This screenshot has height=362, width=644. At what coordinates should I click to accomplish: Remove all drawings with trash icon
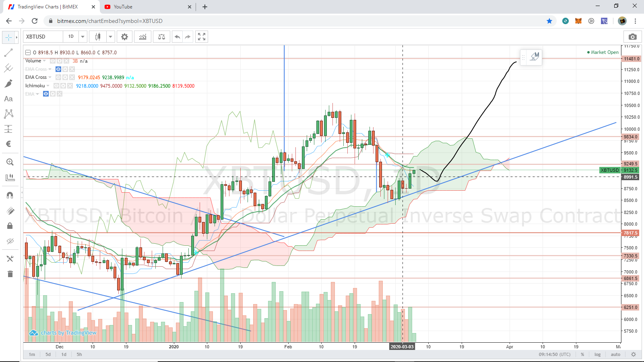click(x=10, y=274)
